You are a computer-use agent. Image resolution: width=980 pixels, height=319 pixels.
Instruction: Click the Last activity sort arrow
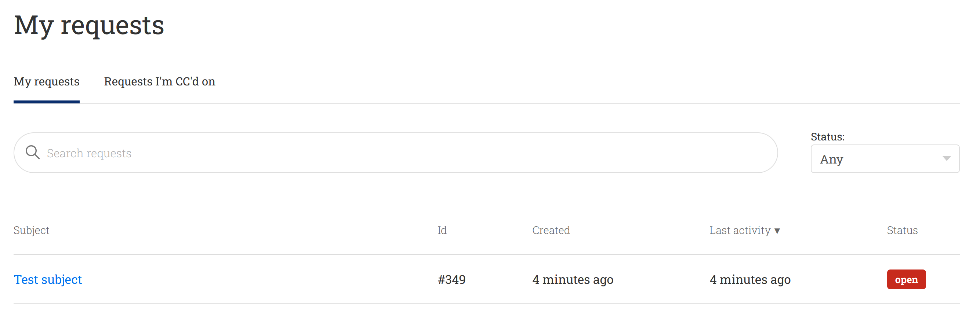click(x=777, y=231)
